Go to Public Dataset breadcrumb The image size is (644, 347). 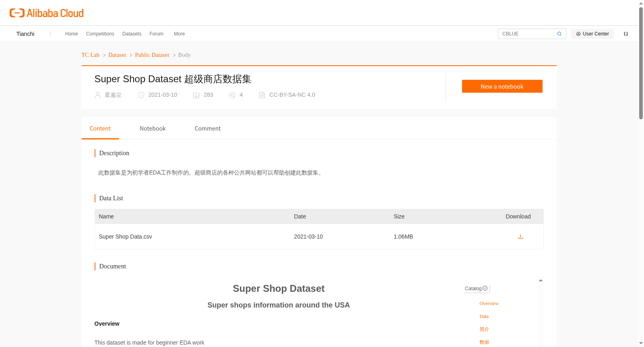(x=152, y=55)
